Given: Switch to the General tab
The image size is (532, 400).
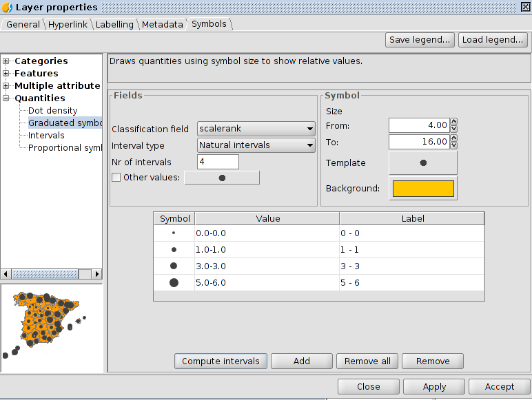Looking at the screenshot, I should coord(23,24).
